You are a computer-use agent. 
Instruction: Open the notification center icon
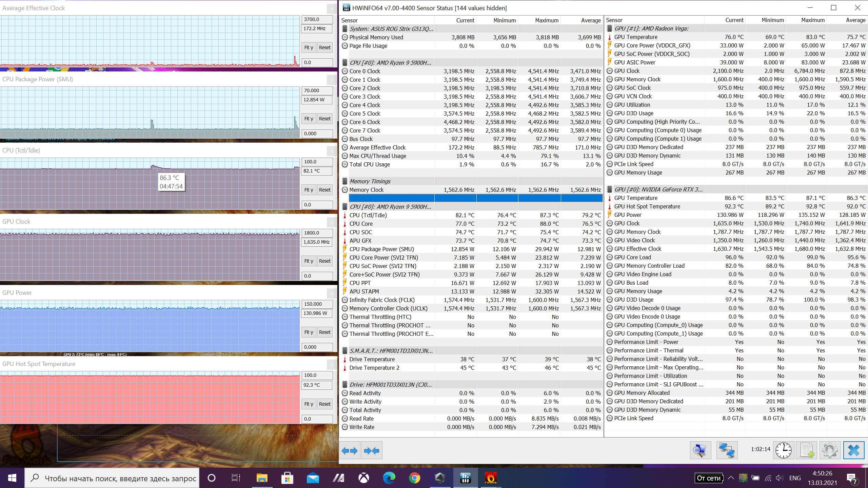point(852,478)
